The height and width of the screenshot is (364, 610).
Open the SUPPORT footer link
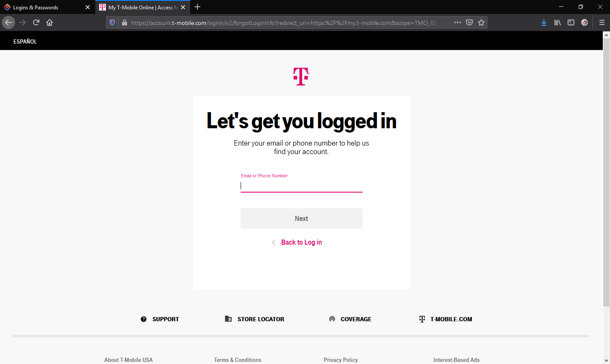coord(166,319)
